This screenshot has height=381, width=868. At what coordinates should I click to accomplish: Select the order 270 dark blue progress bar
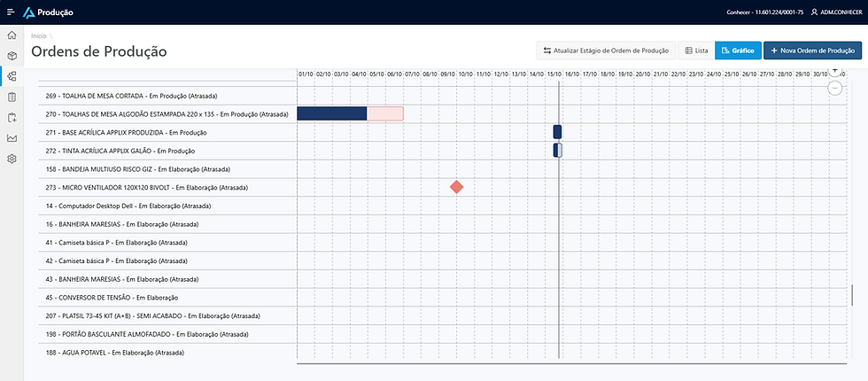pos(332,113)
